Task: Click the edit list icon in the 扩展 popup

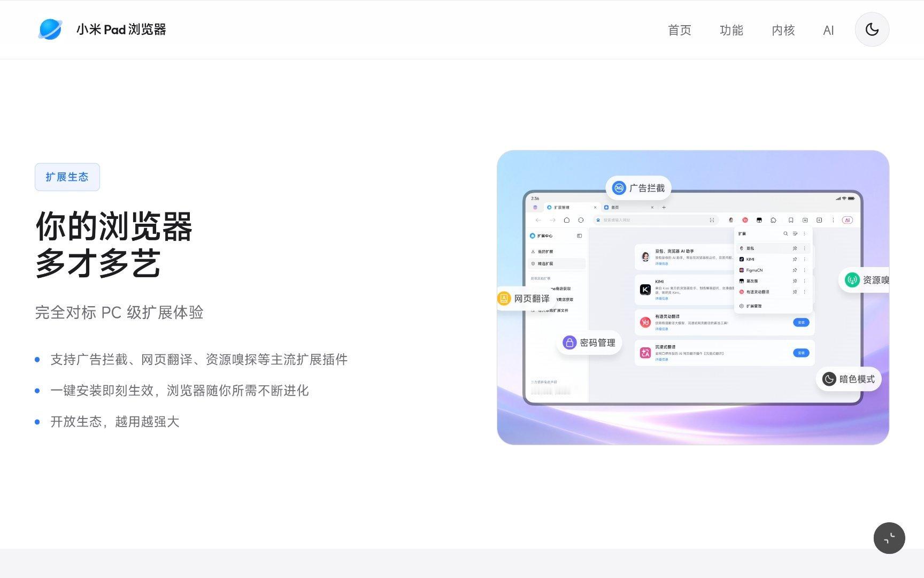Action: 795,234
